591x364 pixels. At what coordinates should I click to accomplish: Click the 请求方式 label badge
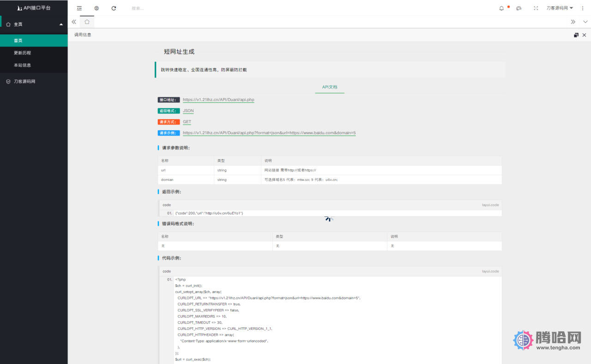pos(169,122)
